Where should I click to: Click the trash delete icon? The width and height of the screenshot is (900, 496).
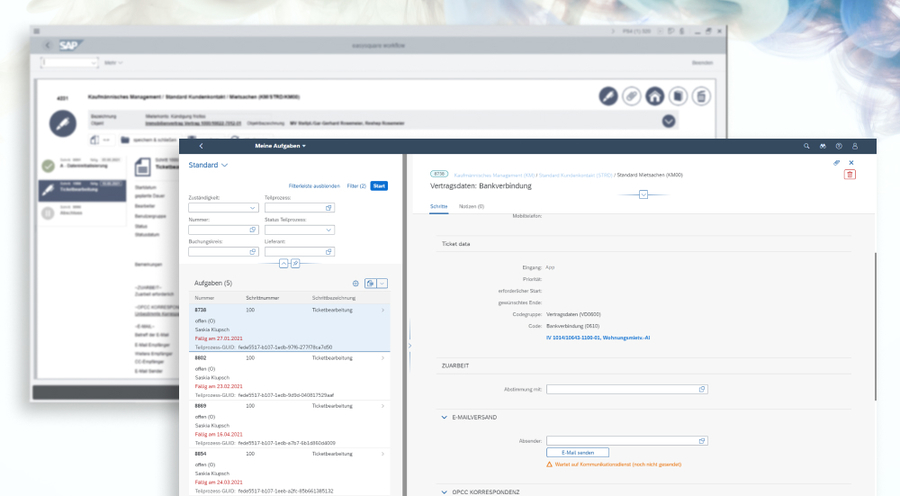pyautogui.click(x=850, y=174)
